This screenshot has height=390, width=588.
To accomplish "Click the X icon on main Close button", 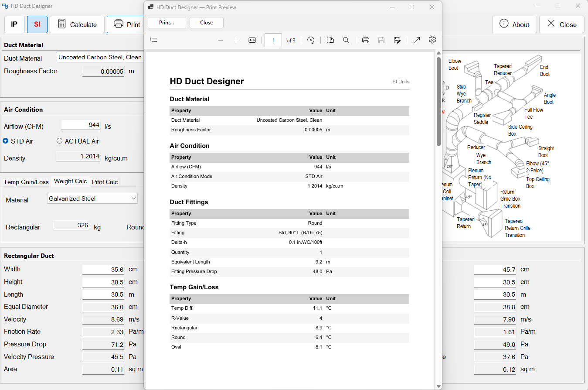I will pos(551,24).
